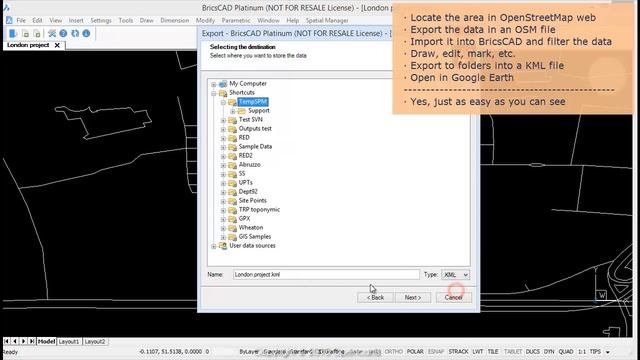Viewport: 640px width, 360px height.
Task: Click the Back button
Action: 375,298
